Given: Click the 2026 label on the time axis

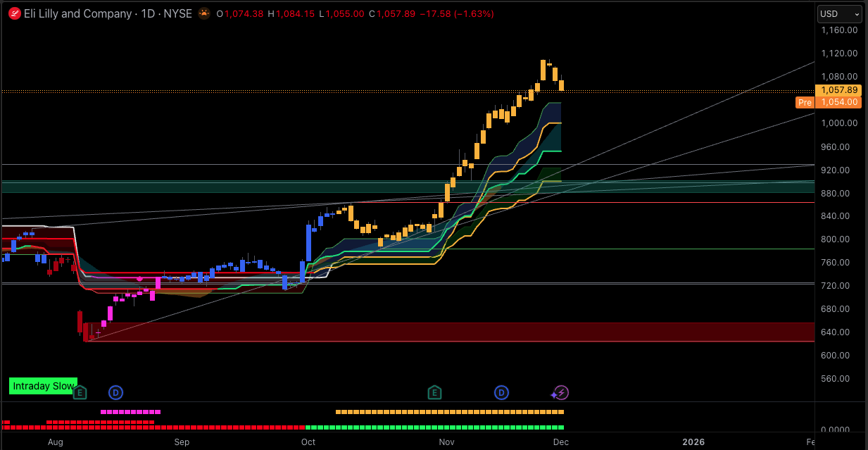Looking at the screenshot, I should pyautogui.click(x=693, y=442).
